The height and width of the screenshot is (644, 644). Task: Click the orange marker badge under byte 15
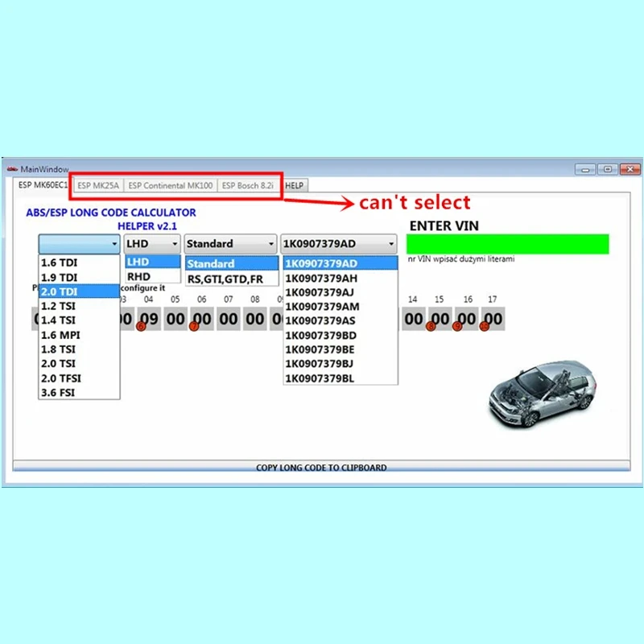(430, 325)
